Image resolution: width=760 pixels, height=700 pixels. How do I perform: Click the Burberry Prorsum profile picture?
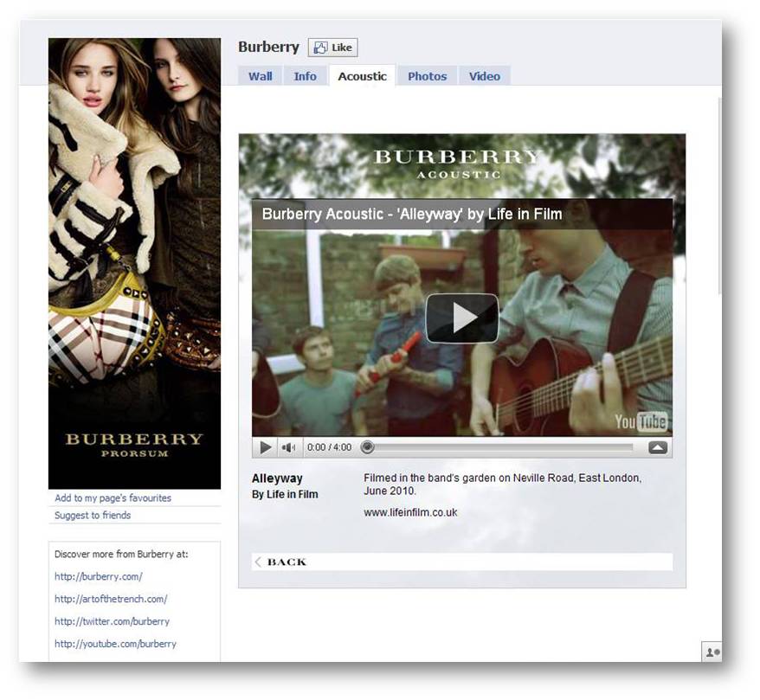click(x=134, y=264)
